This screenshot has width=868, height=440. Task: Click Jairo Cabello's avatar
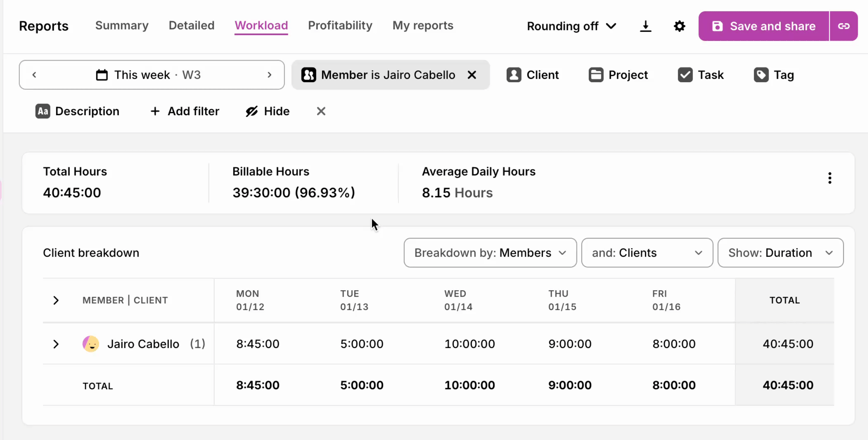tap(91, 344)
